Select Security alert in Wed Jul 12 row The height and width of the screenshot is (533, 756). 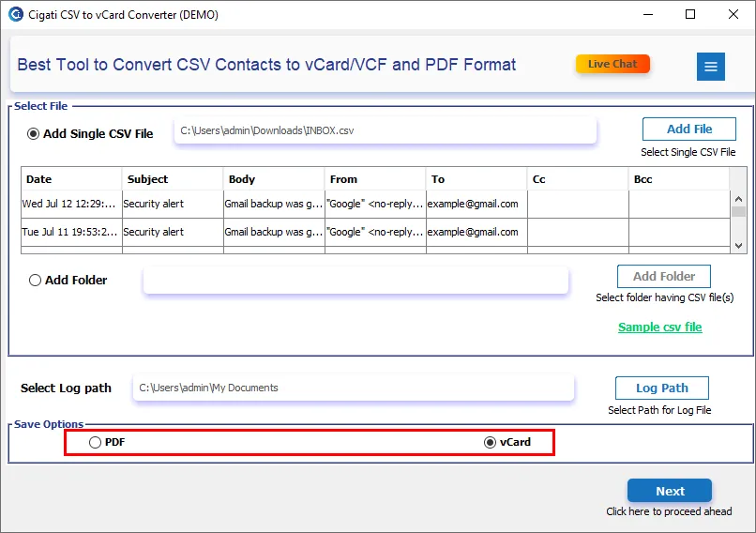tap(173, 204)
